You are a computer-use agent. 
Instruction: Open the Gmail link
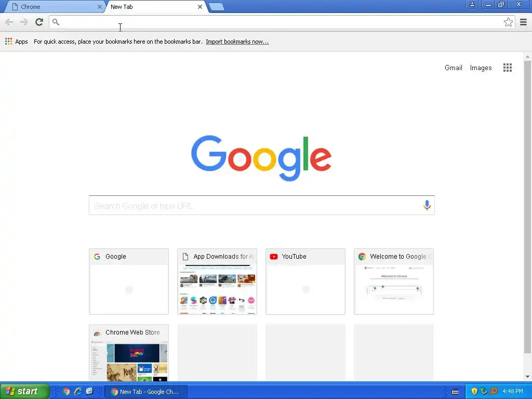453,68
